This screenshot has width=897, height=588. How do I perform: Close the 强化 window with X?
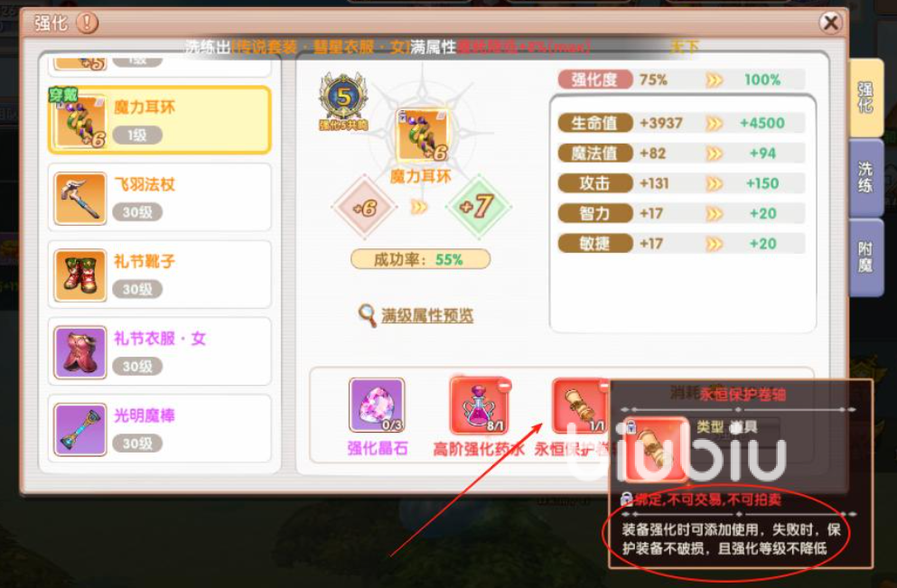[x=830, y=23]
